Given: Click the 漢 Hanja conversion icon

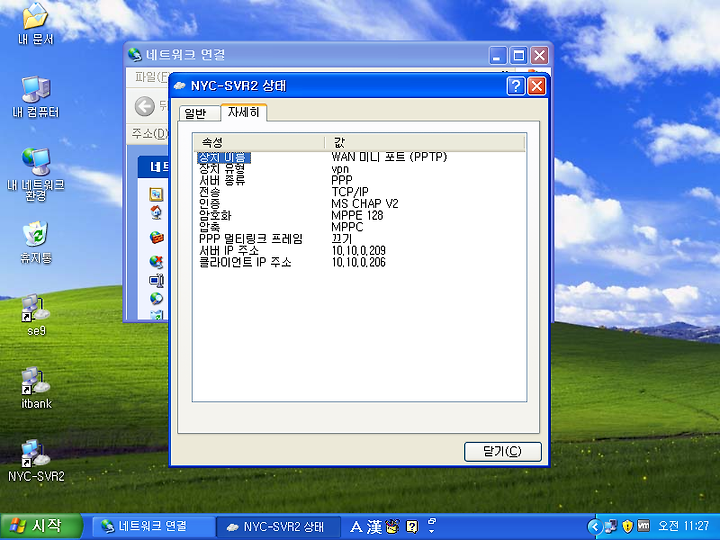Looking at the screenshot, I should point(374,527).
